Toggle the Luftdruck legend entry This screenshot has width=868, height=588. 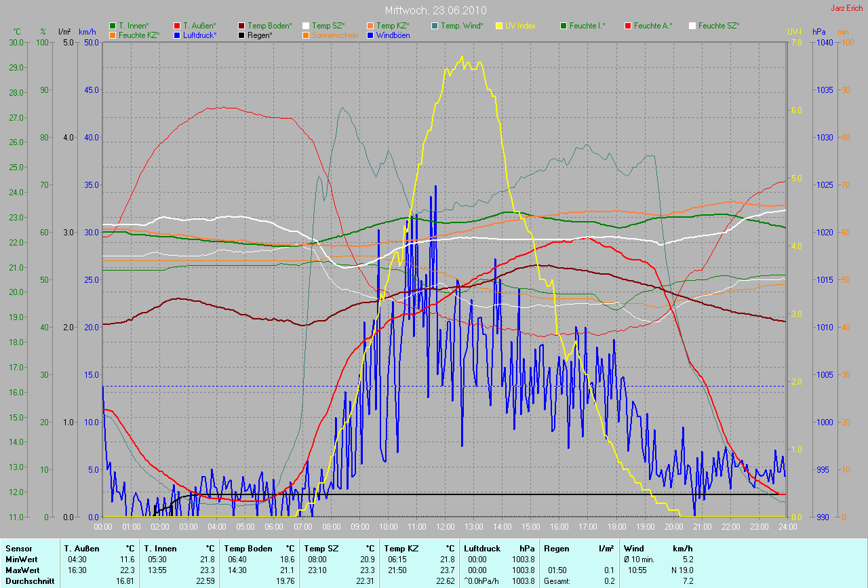pyautogui.click(x=199, y=35)
